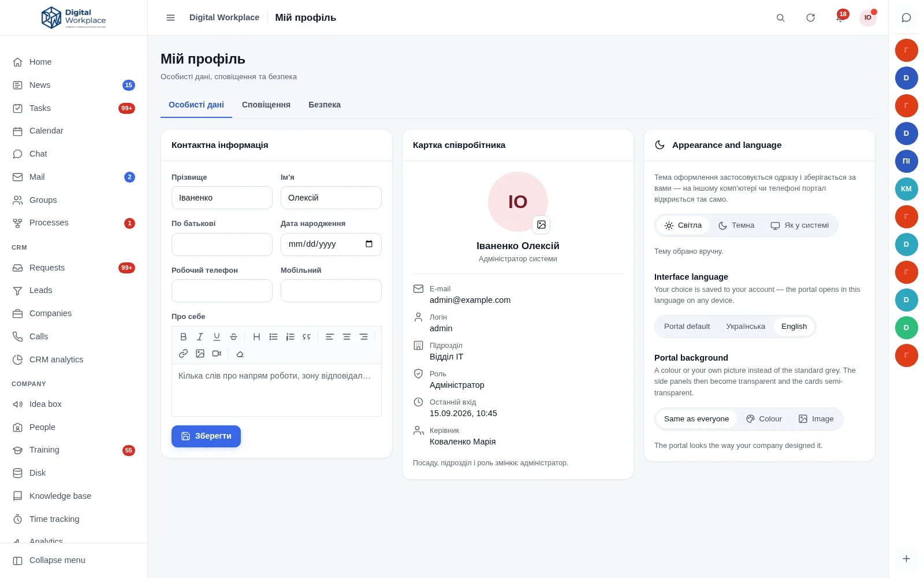This screenshot has height=578, width=924.
Task: Click the Прізвище input field
Action: 222,198
